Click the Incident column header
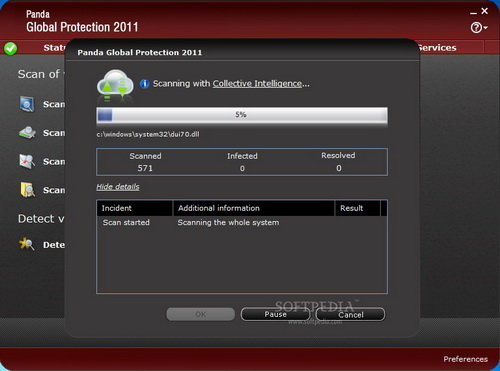 coord(135,208)
